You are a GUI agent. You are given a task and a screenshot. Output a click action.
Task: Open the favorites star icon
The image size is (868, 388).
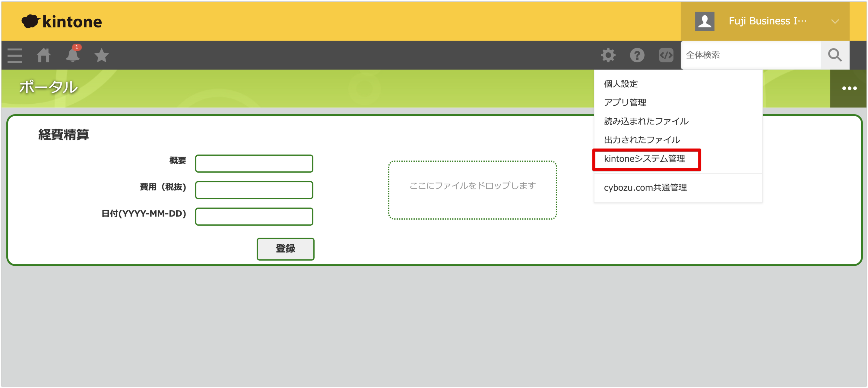click(x=101, y=55)
